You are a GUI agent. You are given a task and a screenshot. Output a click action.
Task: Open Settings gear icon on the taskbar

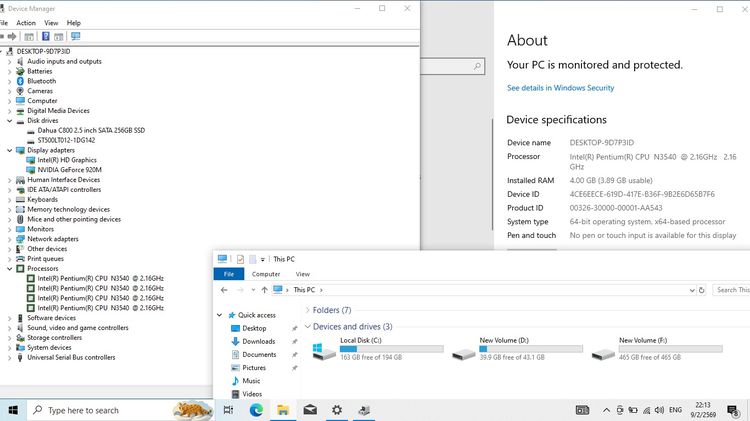coord(337,410)
